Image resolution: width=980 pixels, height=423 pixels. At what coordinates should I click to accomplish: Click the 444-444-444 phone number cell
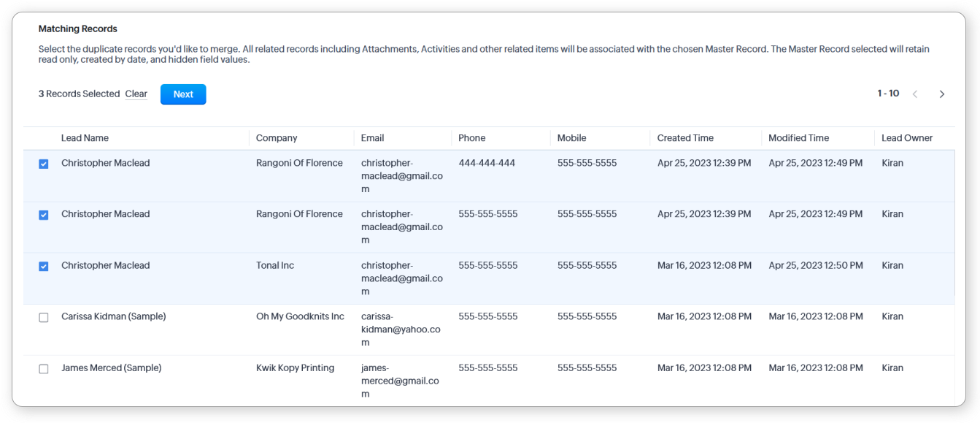click(487, 163)
